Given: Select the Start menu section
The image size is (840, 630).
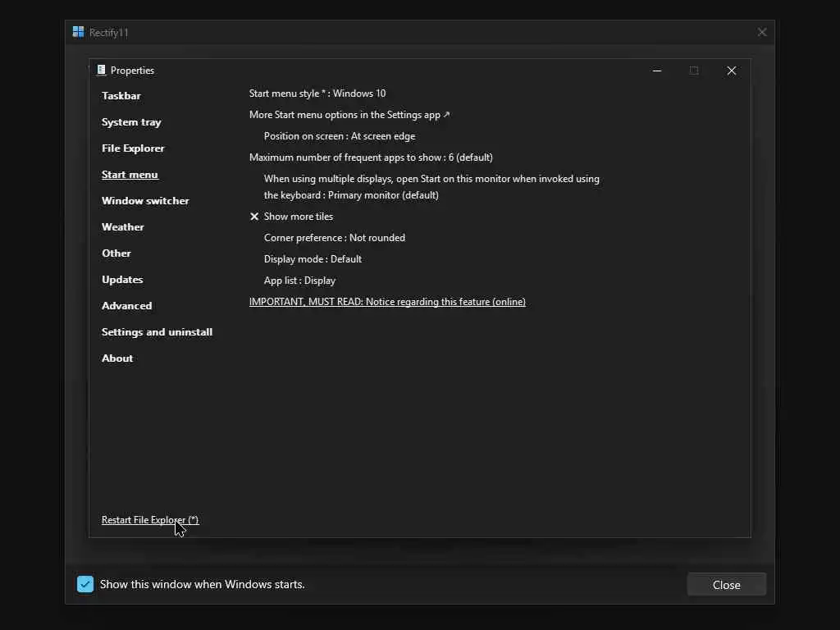Looking at the screenshot, I should click(x=130, y=175).
